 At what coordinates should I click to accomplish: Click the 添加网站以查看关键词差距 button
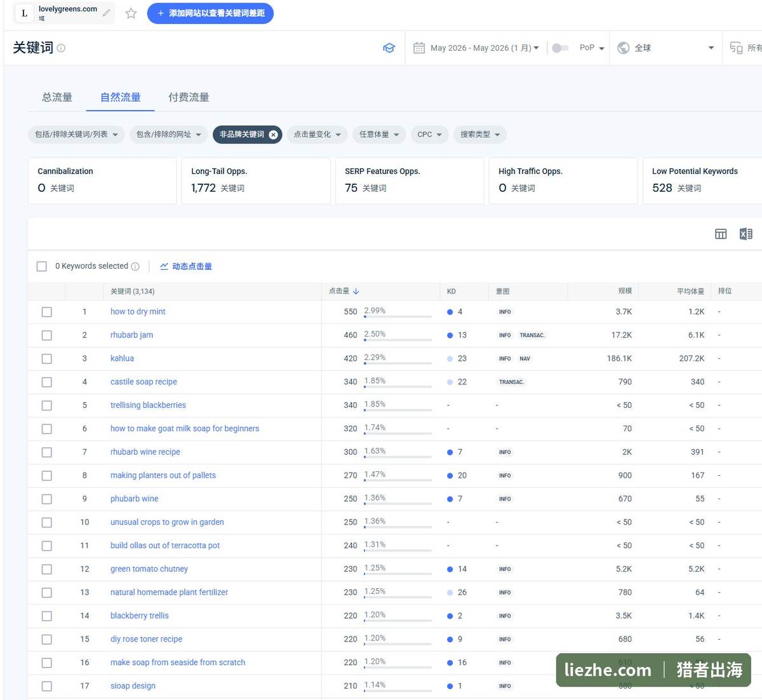point(210,13)
